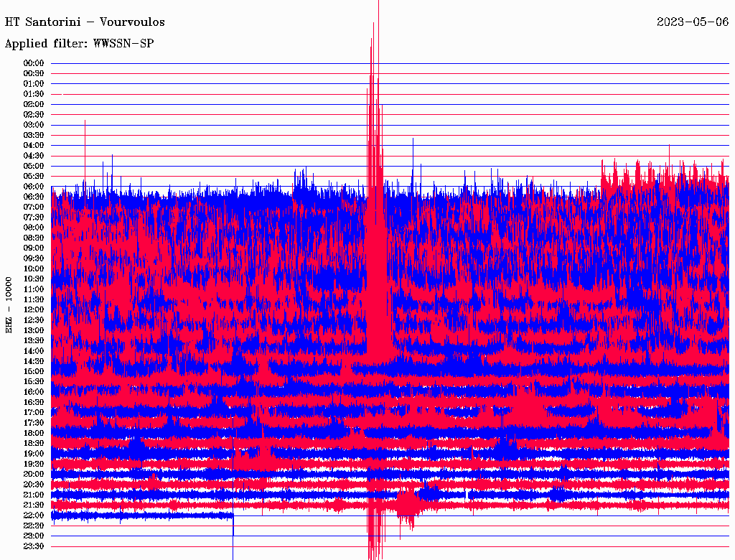Viewport: 735px width, 560px height.
Task: Click the time label '01:00'
Action: tap(34, 84)
